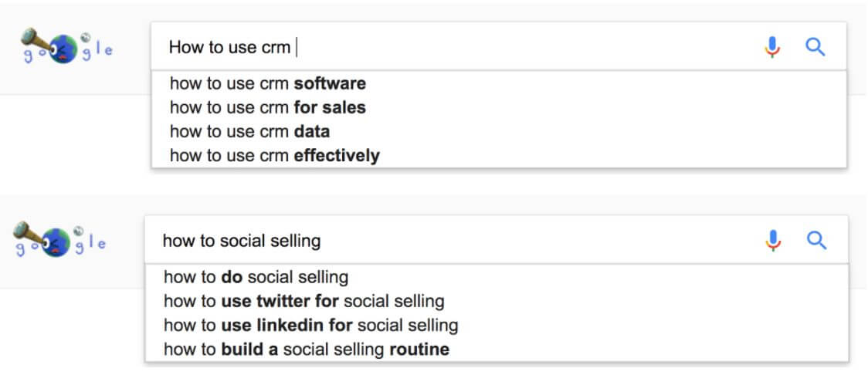Pick 'how to use linkedin for social selling'
The width and height of the screenshot is (868, 375).
(310, 325)
